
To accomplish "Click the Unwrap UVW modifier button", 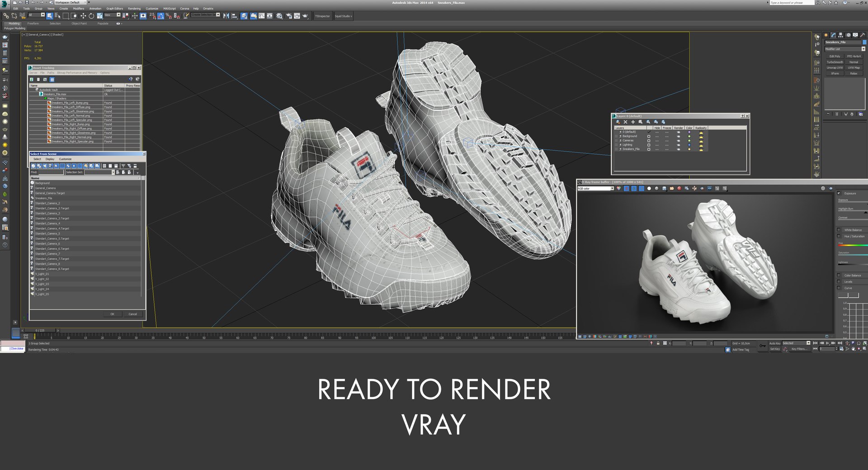I will tap(835, 67).
